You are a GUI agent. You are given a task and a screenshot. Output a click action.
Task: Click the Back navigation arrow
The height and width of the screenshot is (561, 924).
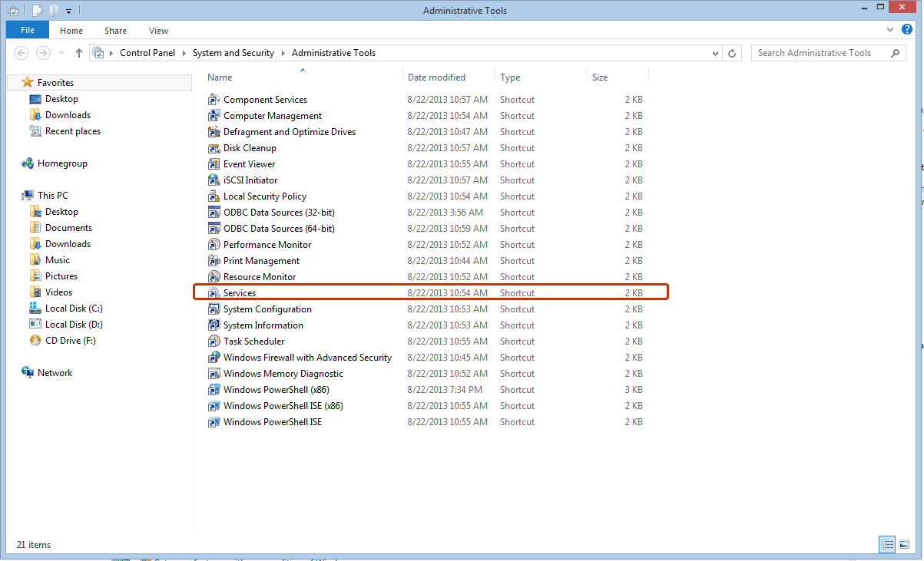coord(22,53)
